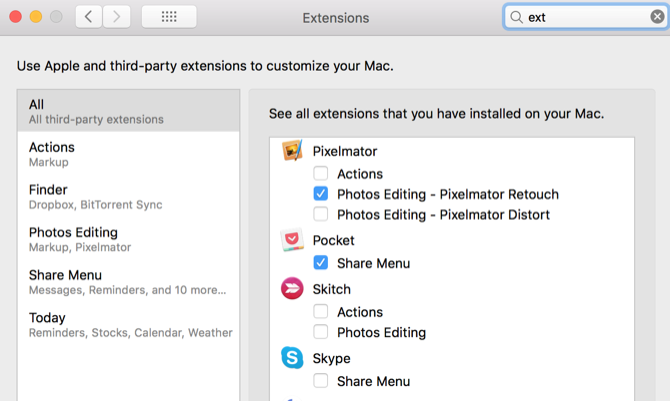The width and height of the screenshot is (670, 401).
Task: Toggle Skype Share Menu checkbox
Action: [321, 380]
